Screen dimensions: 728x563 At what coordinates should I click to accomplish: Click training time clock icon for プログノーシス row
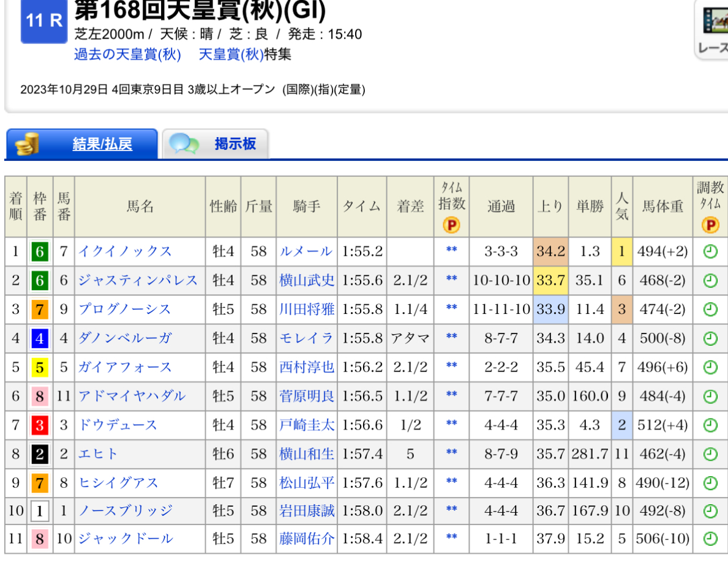tap(710, 309)
